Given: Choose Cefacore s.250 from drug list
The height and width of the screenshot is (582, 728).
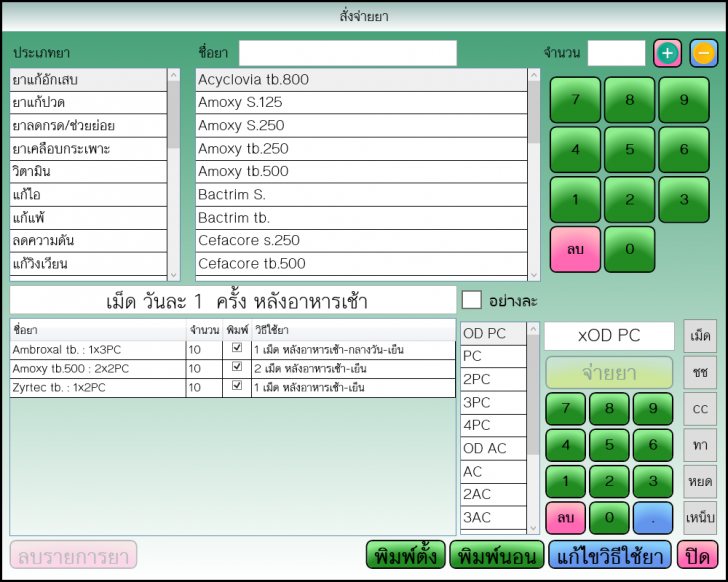Looking at the screenshot, I should click(x=361, y=241).
